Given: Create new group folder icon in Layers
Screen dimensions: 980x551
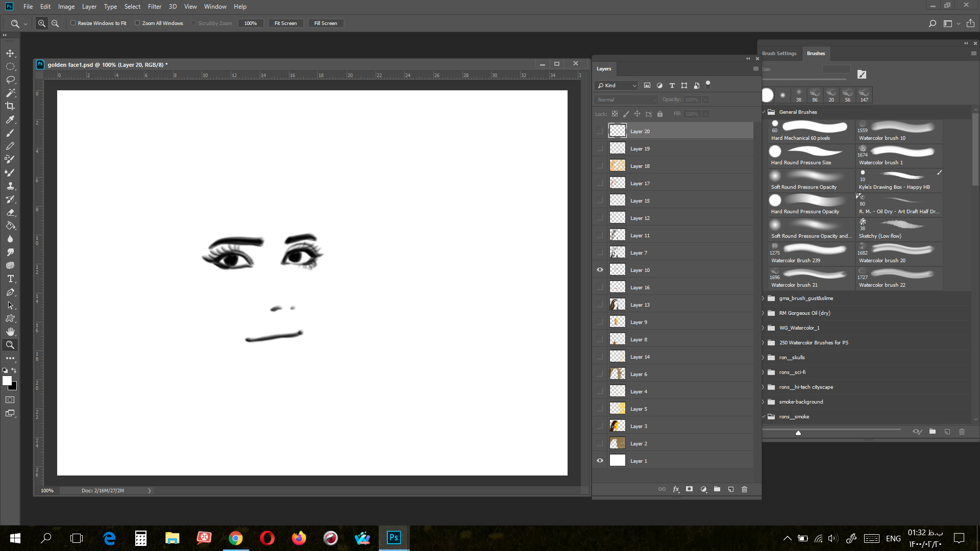Looking at the screenshot, I should coord(717,489).
